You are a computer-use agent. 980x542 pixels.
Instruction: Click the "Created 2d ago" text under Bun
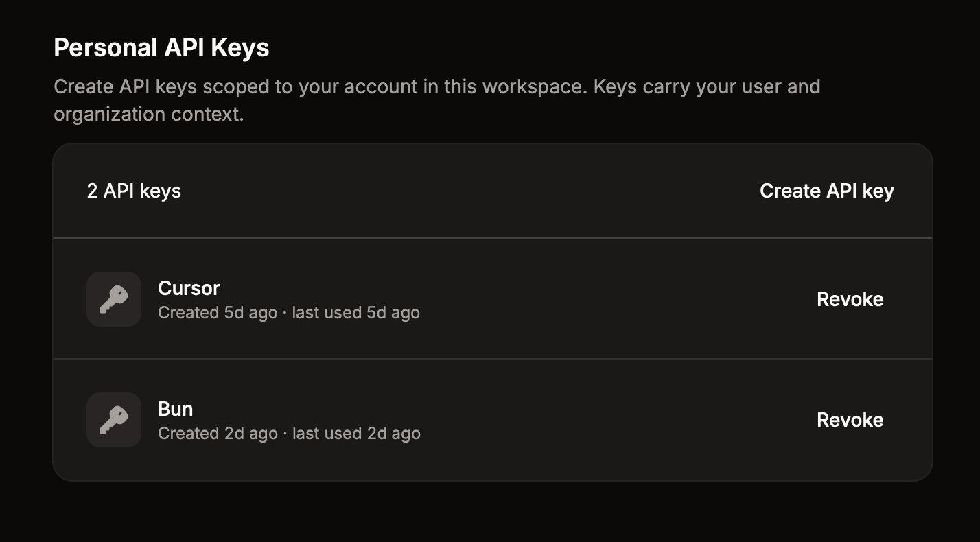tap(218, 434)
